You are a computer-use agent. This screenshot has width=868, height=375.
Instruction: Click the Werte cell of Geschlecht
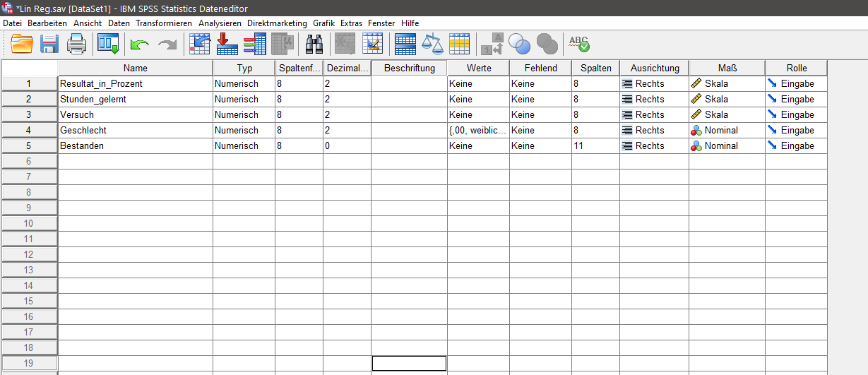click(477, 131)
